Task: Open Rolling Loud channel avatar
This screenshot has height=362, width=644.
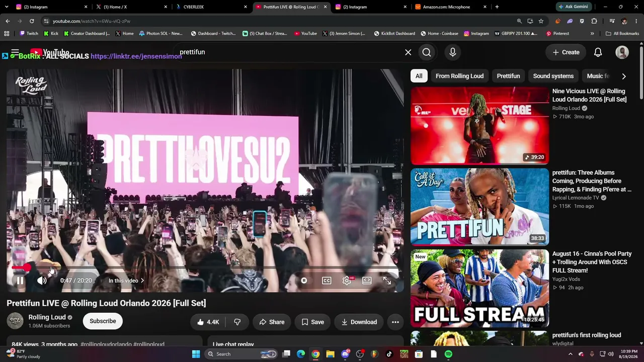Action: click(15, 321)
